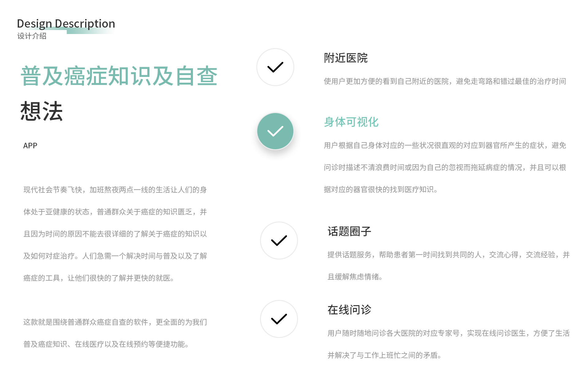Open the 附近医院 feature heading
This screenshot has height=383, width=588.
(345, 58)
